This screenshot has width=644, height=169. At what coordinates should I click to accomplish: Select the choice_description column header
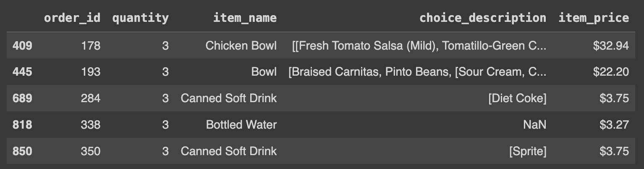483,18
